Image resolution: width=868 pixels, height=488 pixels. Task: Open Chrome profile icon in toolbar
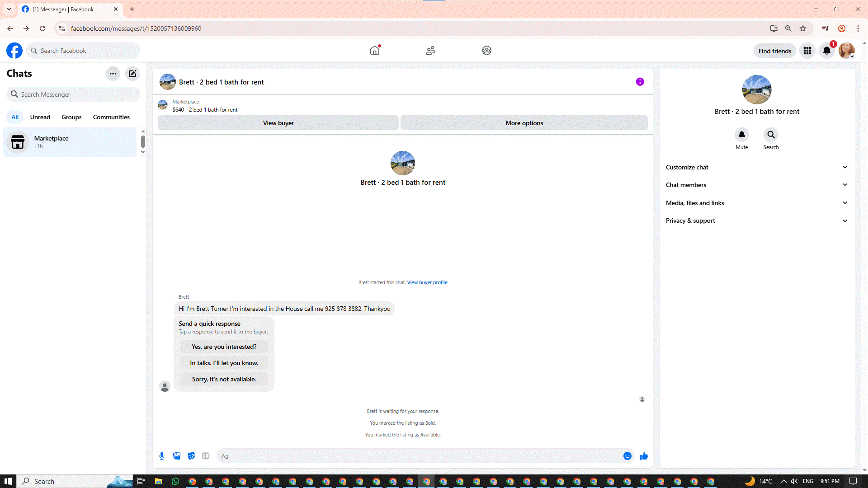coord(842,28)
